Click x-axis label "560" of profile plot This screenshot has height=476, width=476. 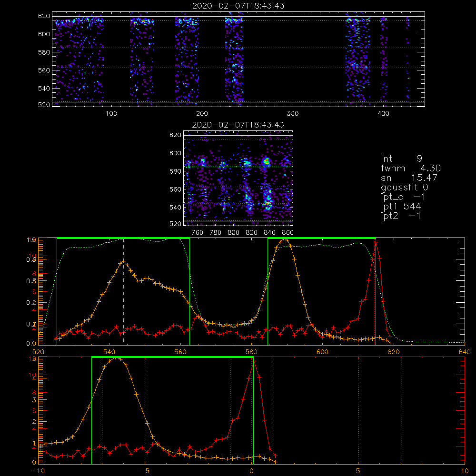(x=180, y=352)
